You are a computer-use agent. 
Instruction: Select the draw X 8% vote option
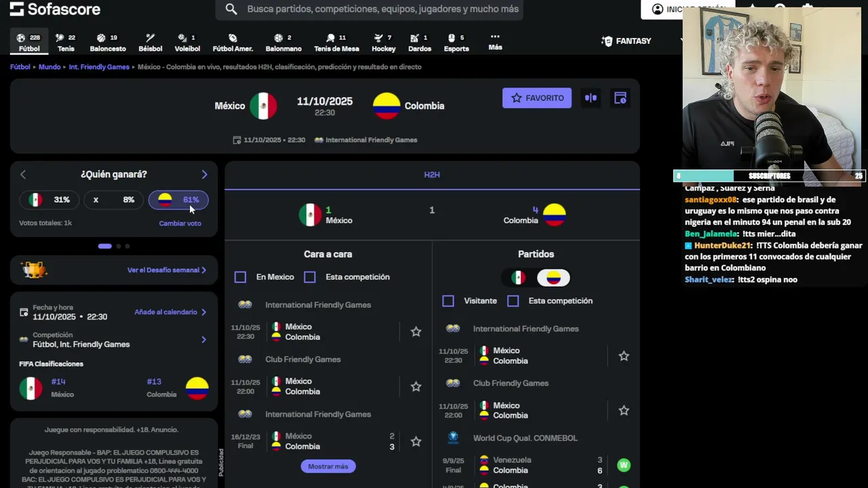pyautogui.click(x=113, y=200)
